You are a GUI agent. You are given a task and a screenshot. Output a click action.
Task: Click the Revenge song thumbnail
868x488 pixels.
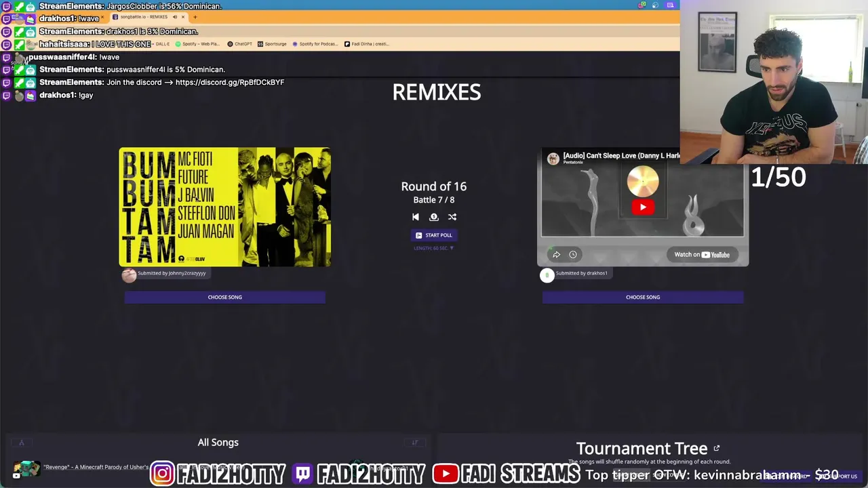(26, 468)
